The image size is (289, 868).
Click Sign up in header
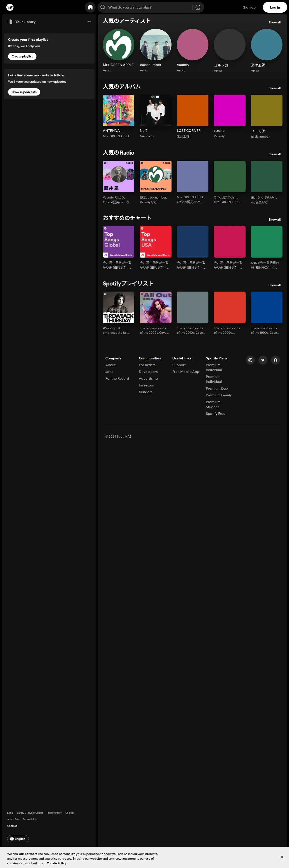pos(249,7)
